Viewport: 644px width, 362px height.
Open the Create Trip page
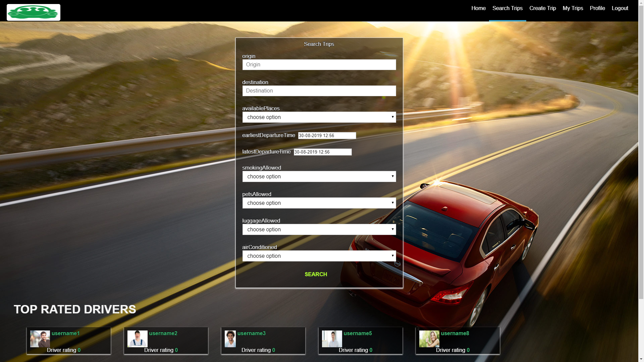(542, 8)
